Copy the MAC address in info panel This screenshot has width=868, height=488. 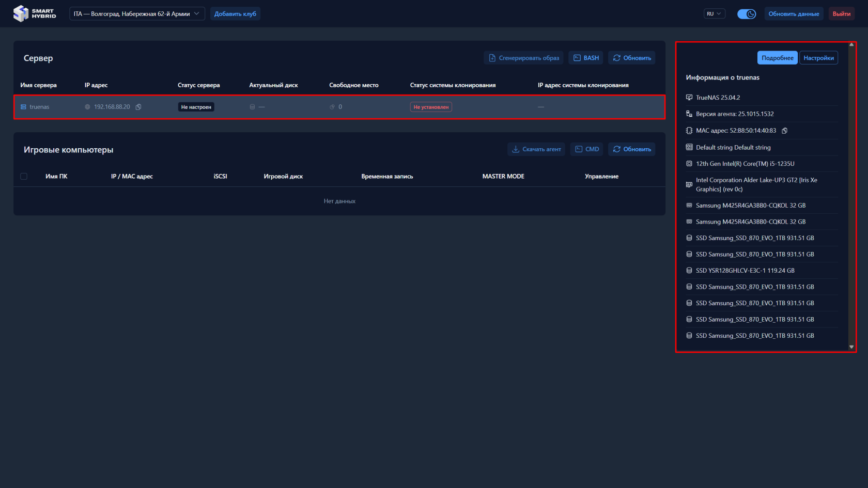tap(784, 131)
